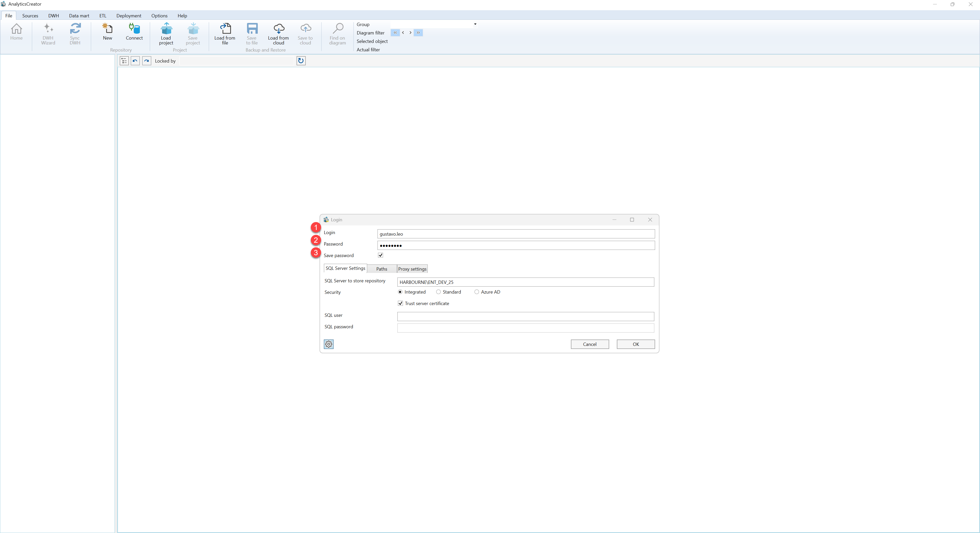Jump to last diagram filter
980x533 pixels.
[x=418, y=33]
